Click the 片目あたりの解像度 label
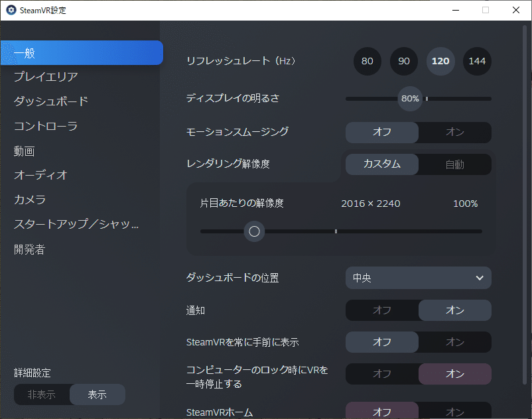This screenshot has width=532, height=419. [241, 203]
